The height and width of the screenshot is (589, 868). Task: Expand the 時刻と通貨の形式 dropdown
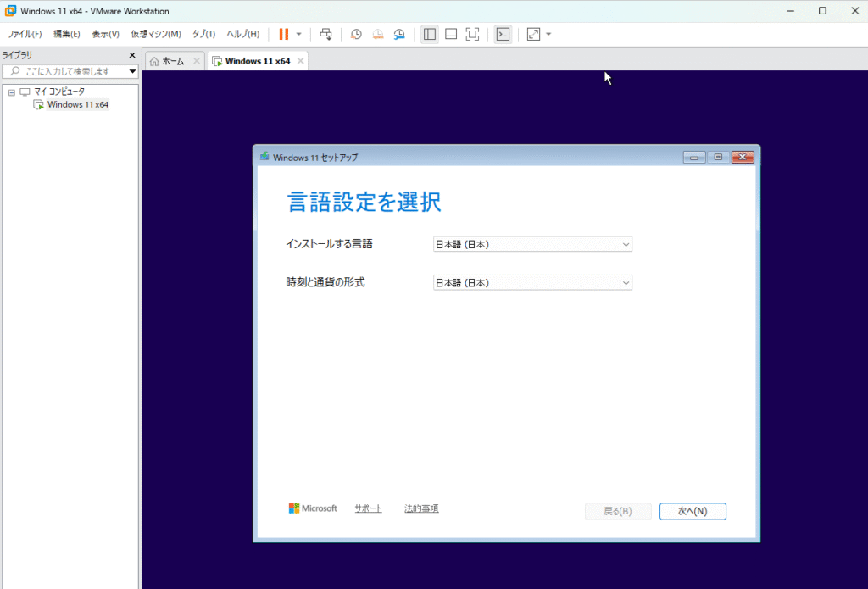point(532,283)
